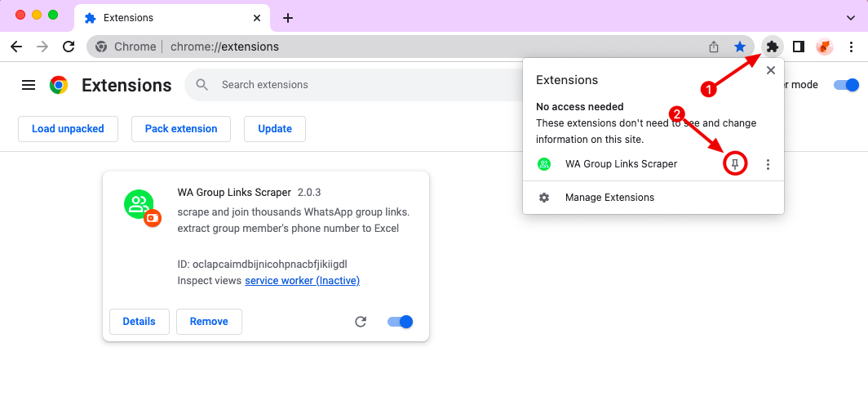
Task: Click the share icon in the address bar
Action: point(714,47)
